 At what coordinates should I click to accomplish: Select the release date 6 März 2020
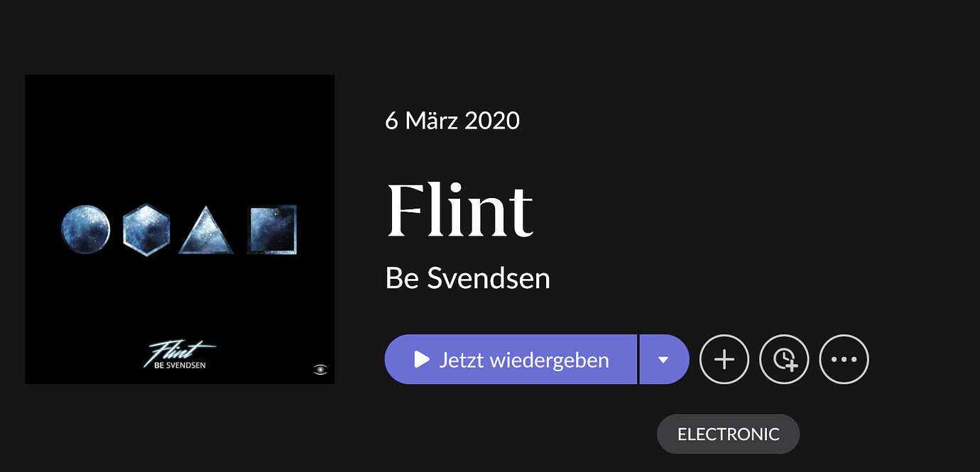(452, 120)
